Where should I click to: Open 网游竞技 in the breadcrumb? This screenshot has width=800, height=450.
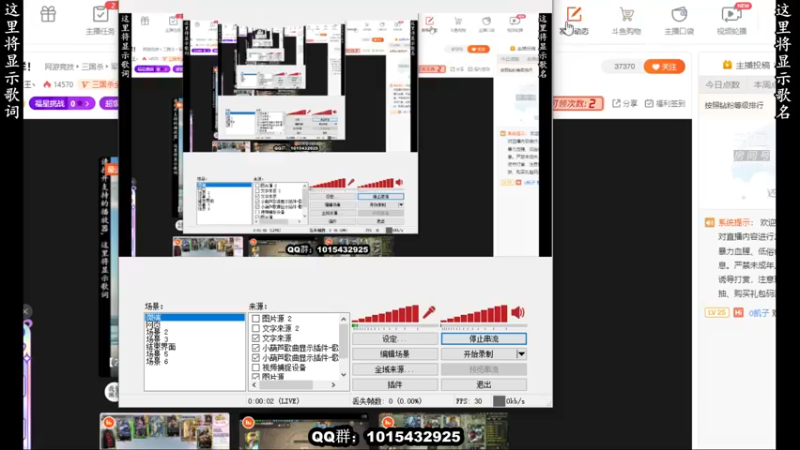[59, 67]
